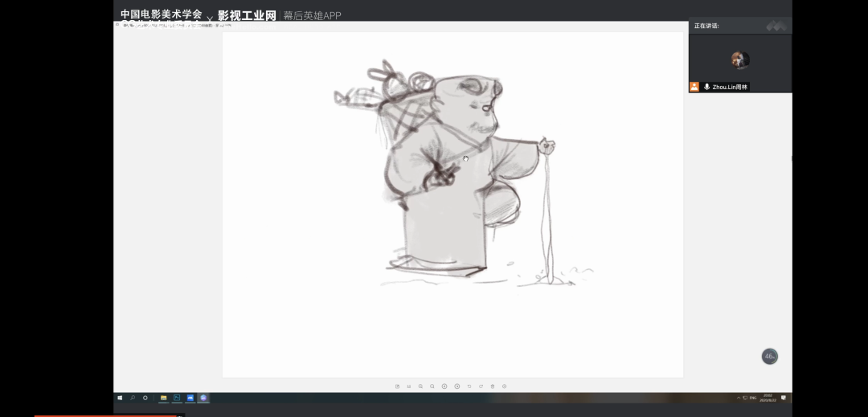Click the system tray clock
The width and height of the screenshot is (868, 417).
(768, 398)
